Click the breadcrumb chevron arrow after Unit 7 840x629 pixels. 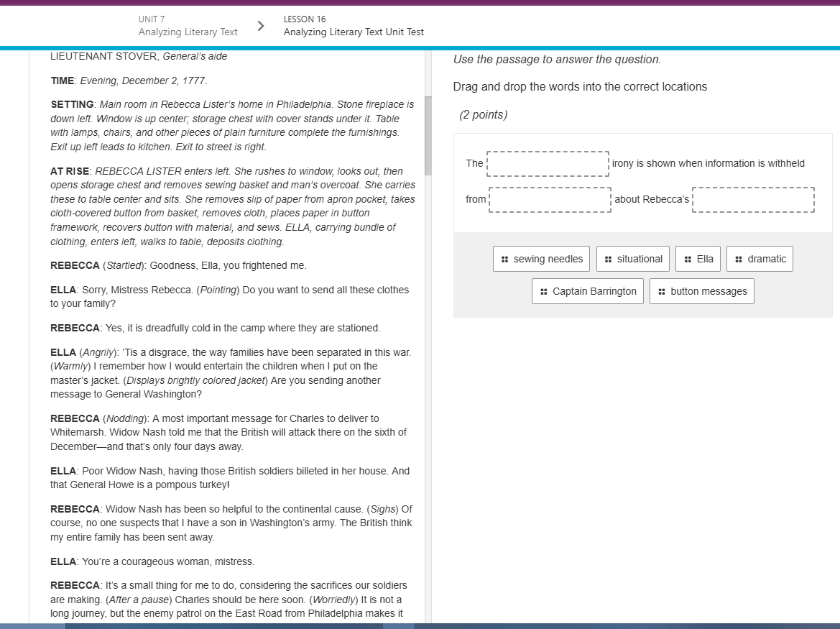(261, 26)
